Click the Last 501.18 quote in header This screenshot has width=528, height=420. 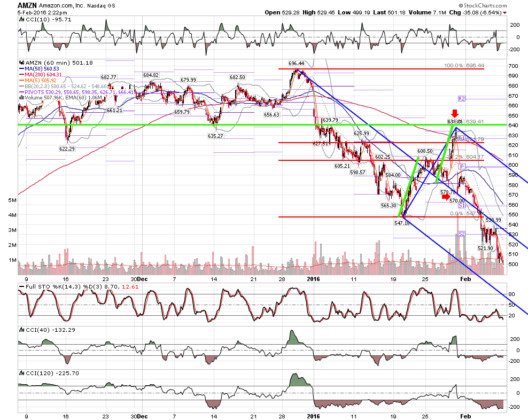coord(389,12)
